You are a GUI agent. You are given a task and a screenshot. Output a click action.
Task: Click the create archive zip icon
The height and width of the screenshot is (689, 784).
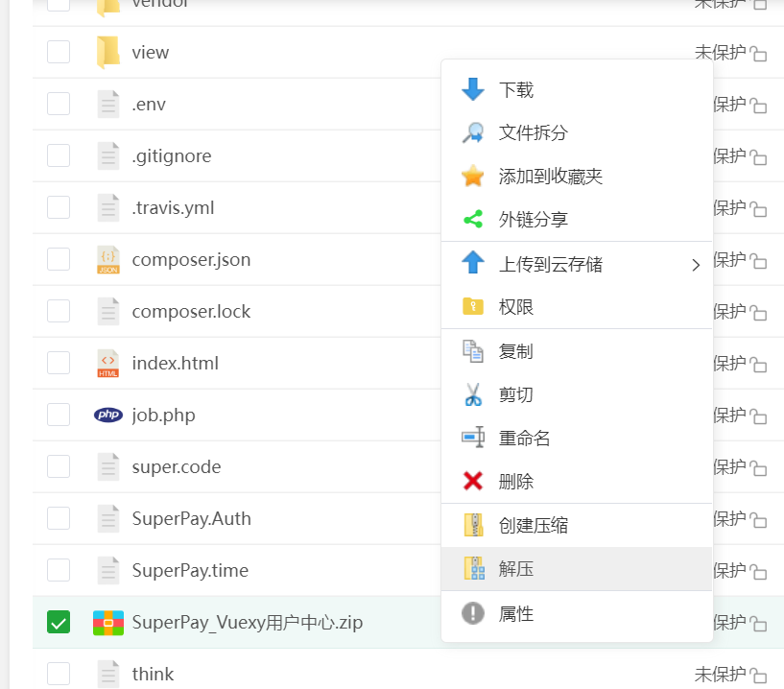tap(473, 525)
